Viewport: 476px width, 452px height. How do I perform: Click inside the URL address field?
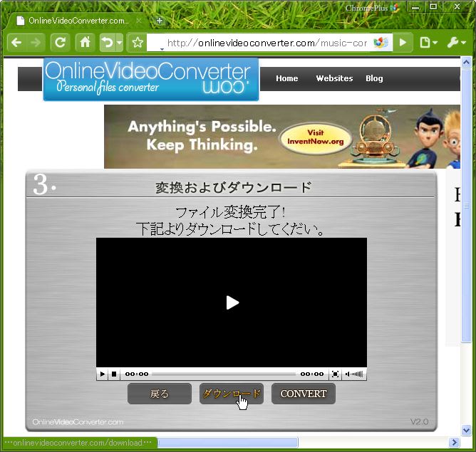[x=267, y=43]
